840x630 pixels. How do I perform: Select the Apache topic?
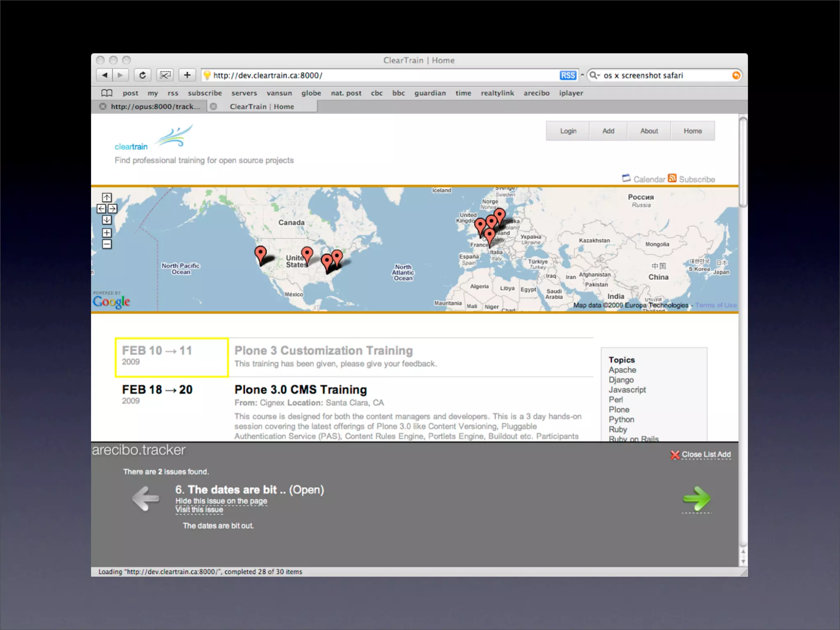click(x=622, y=370)
